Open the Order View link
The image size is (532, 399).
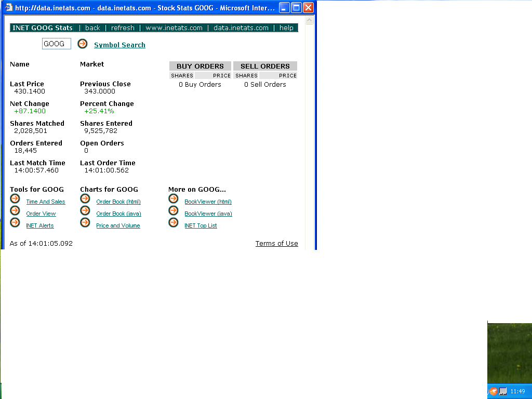coord(41,214)
